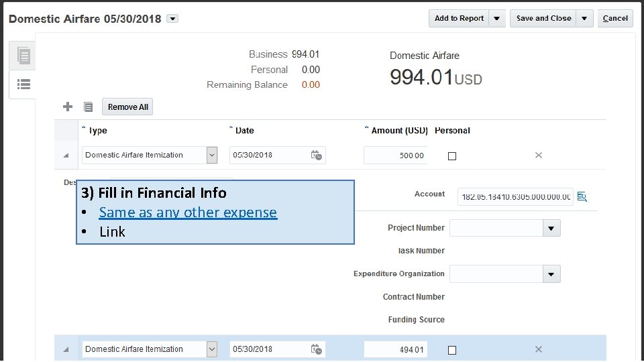Click the Funding Source label

coord(417,319)
